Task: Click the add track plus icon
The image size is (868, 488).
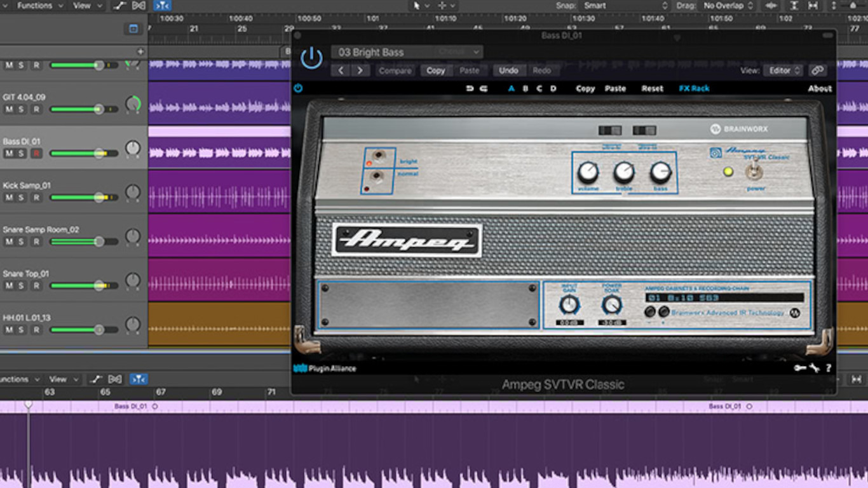Action: click(140, 51)
